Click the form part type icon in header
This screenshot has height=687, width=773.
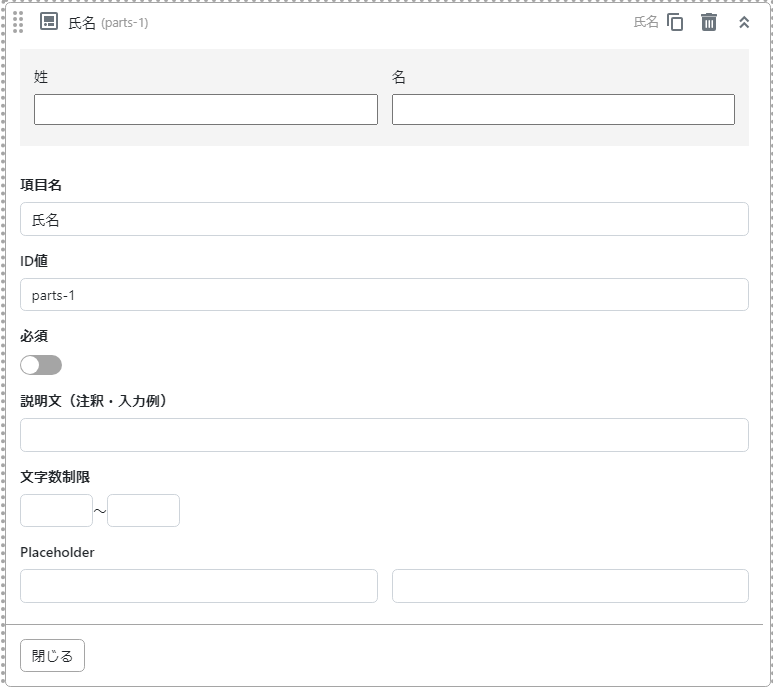tap(49, 22)
